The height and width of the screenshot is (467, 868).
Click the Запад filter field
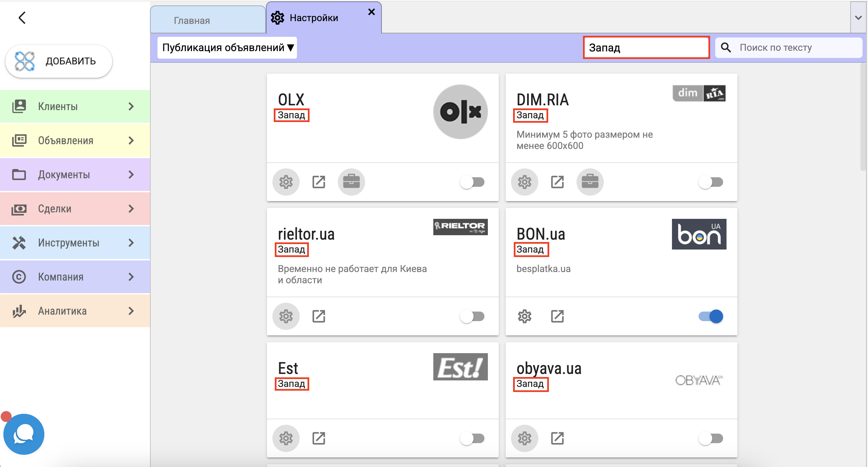(646, 47)
